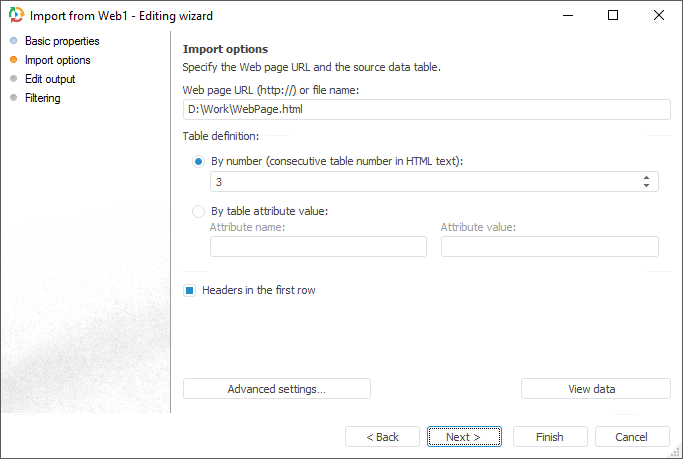Focus the Attribute name text box

[318, 247]
